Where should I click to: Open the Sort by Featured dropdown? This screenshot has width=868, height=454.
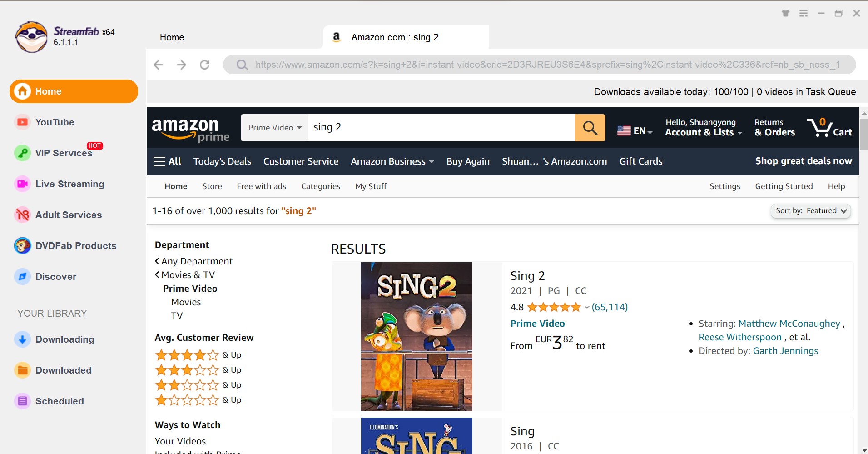[x=811, y=211]
